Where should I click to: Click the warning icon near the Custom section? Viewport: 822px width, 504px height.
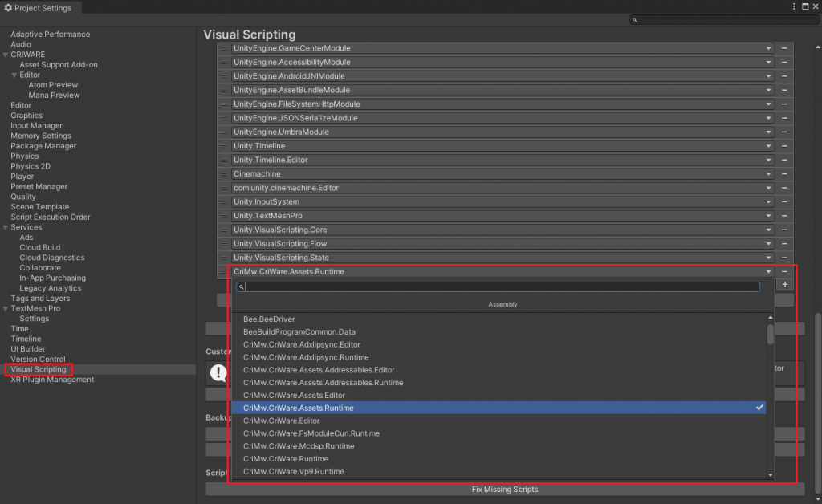click(x=218, y=372)
